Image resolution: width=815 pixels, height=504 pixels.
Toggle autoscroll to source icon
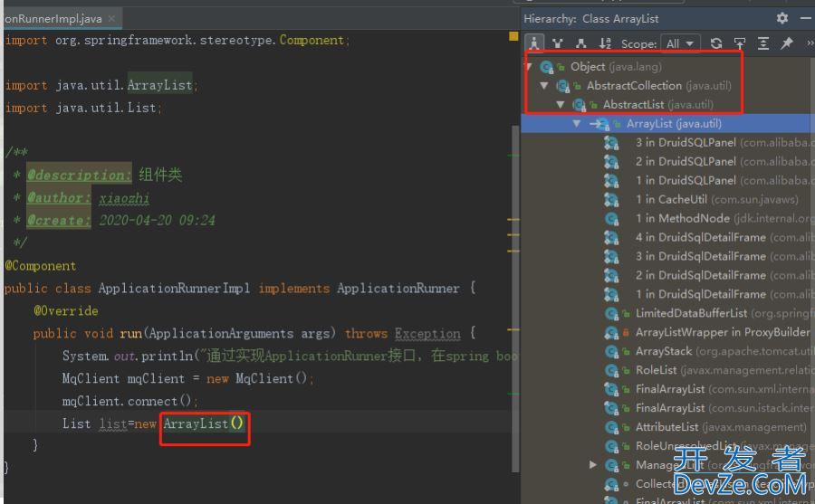(x=740, y=43)
